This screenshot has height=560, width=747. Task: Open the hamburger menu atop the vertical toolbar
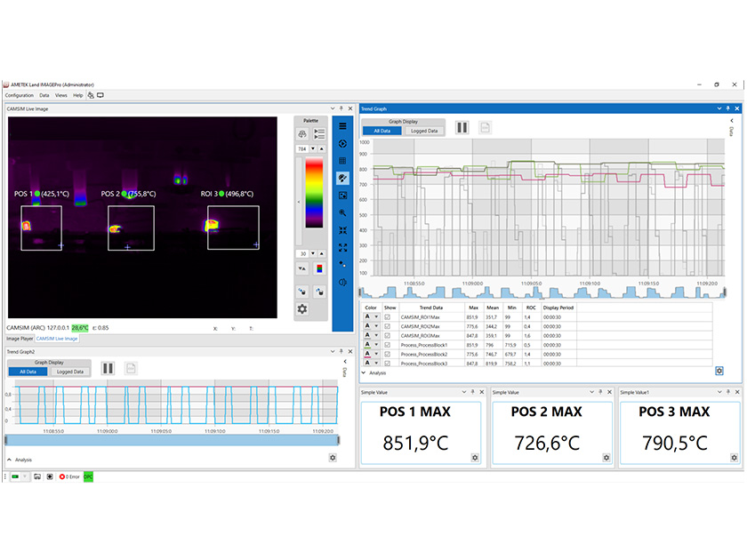(342, 125)
